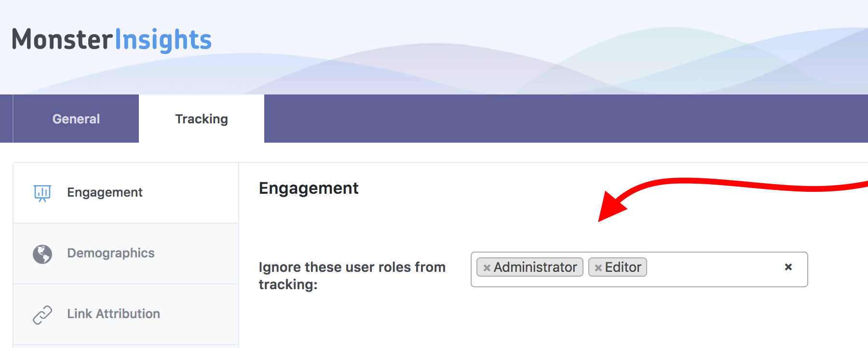Click the Engagement section heading
868x348 pixels.
(309, 188)
